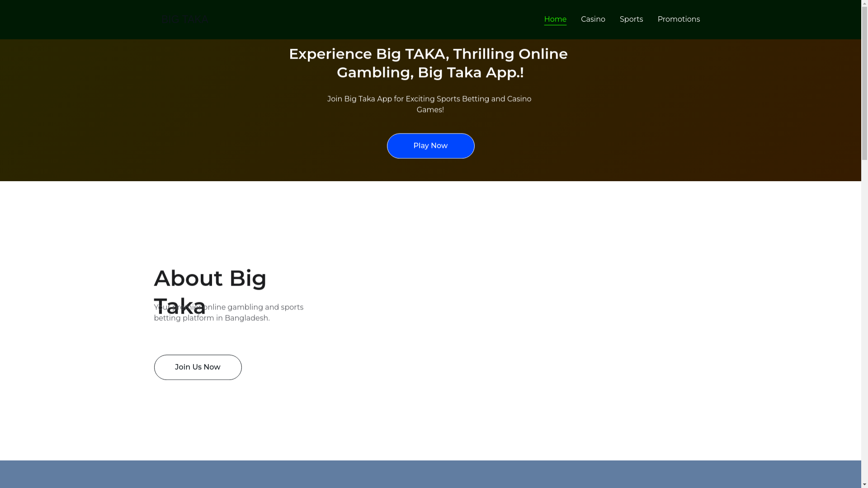868x488 pixels.
Task: Click the BIG TAKA site logo
Action: tap(184, 19)
